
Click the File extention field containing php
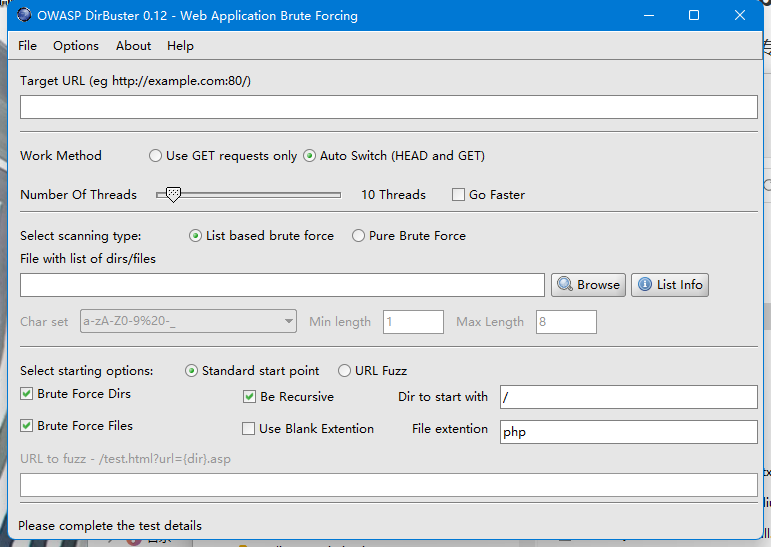point(628,432)
